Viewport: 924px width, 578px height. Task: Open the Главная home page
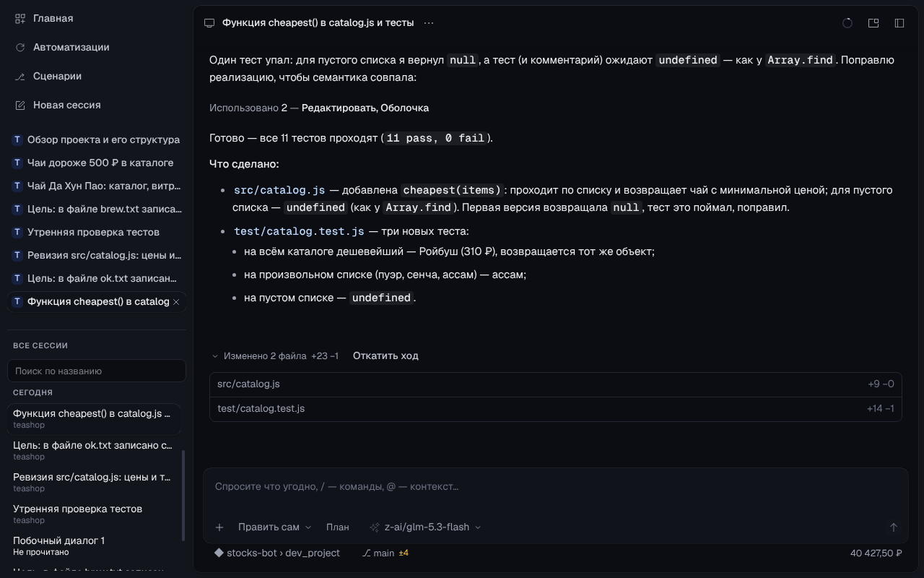pyautogui.click(x=97, y=18)
